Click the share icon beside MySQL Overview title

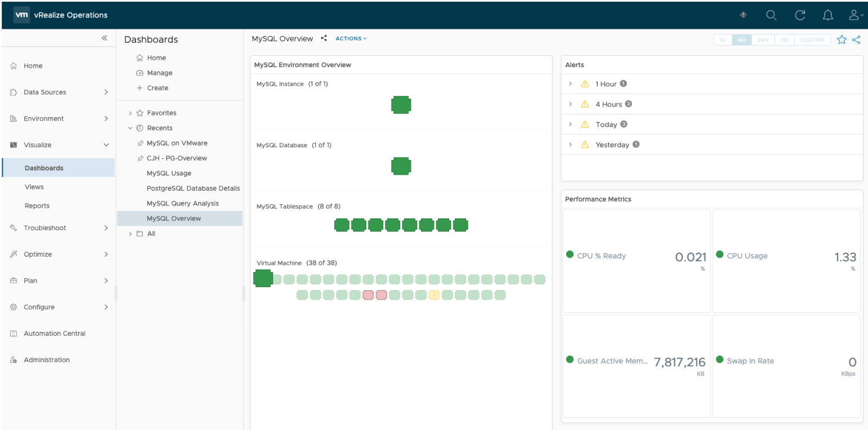[x=323, y=38]
